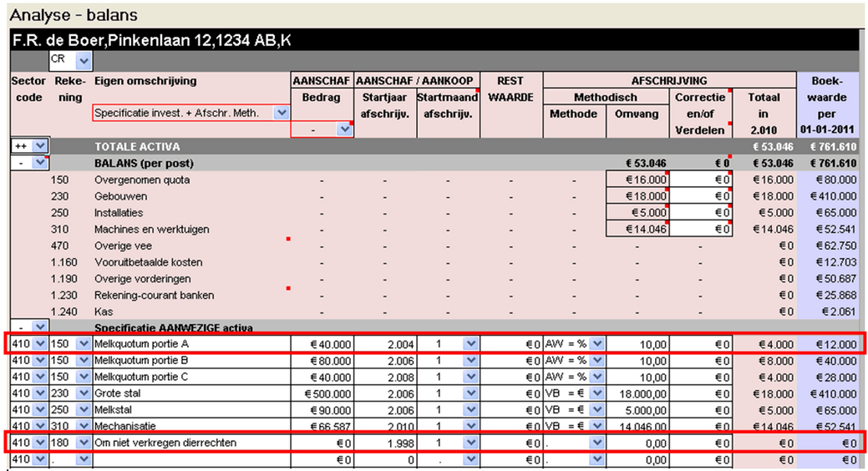Open the CR dropdown at top
This screenshot has width=868, height=471.
tap(83, 61)
